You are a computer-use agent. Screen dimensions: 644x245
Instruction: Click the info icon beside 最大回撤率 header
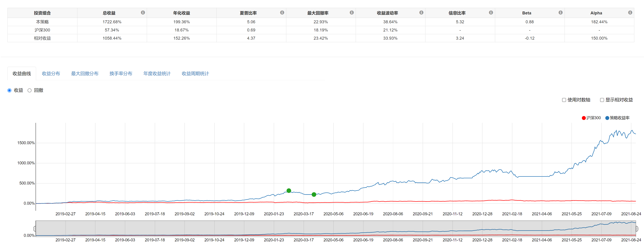click(x=351, y=13)
